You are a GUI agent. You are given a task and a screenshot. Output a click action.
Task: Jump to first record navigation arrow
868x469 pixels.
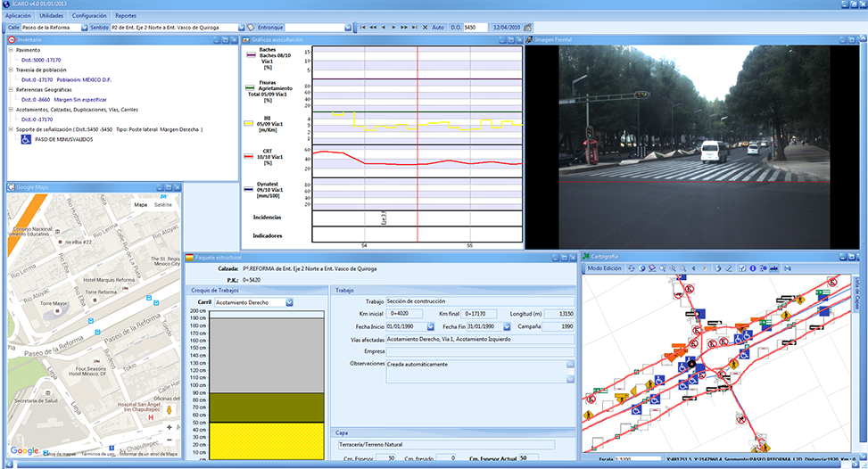(363, 28)
